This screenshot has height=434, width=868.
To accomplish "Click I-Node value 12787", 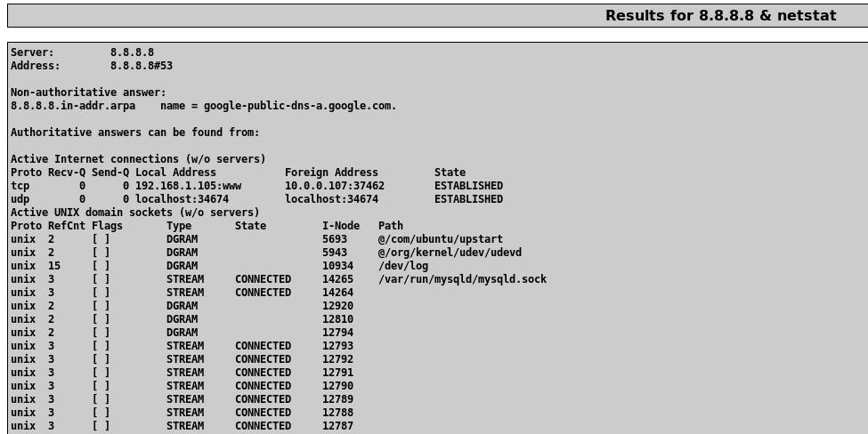I will pos(338,426).
